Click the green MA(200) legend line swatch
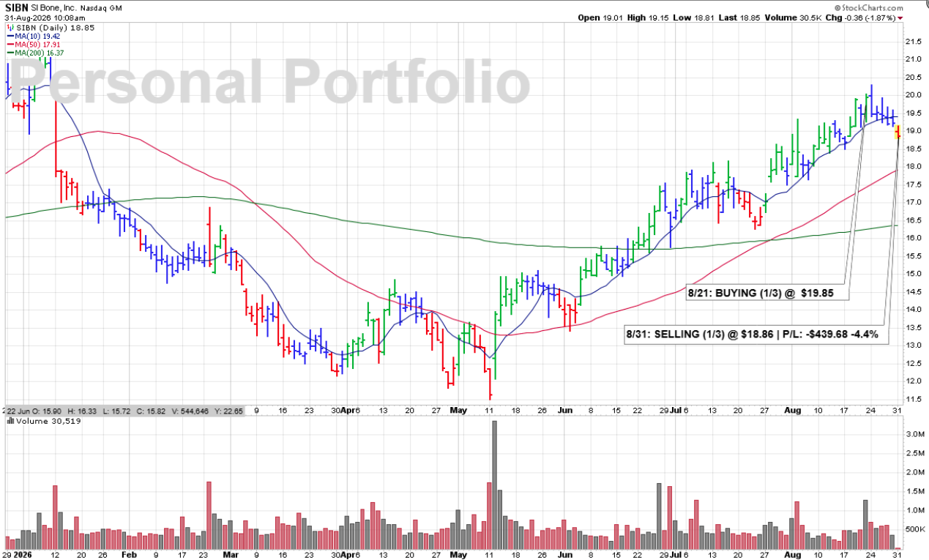This screenshot has width=929, height=560. (x=9, y=53)
